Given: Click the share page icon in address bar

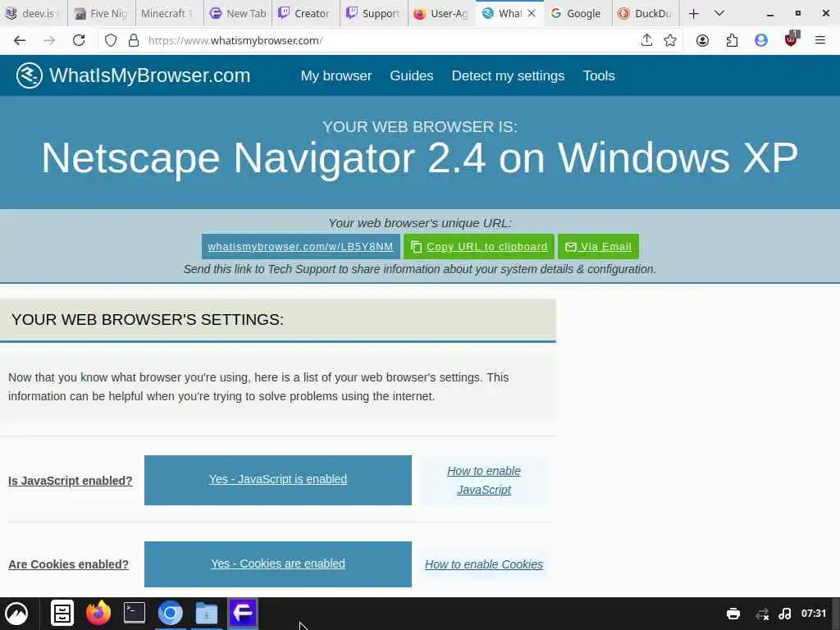Looking at the screenshot, I should [x=646, y=40].
